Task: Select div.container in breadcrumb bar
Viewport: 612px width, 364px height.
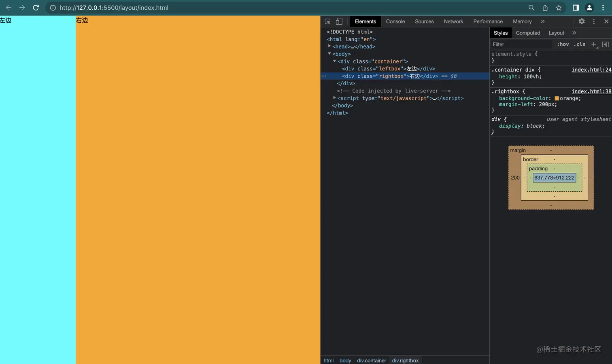Action: pos(372,360)
